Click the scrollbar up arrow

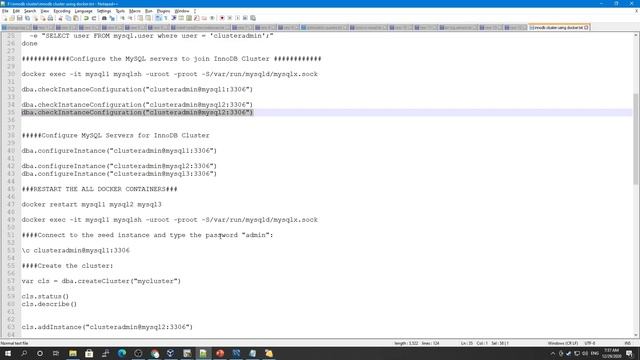click(x=636, y=36)
